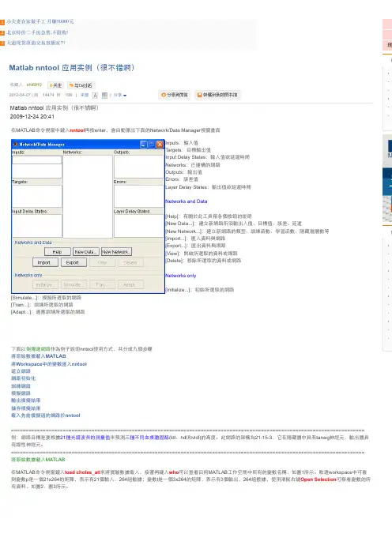The image size is (392, 549).
Task: Click the greyed-out Initialize... button
Action: click(45, 284)
